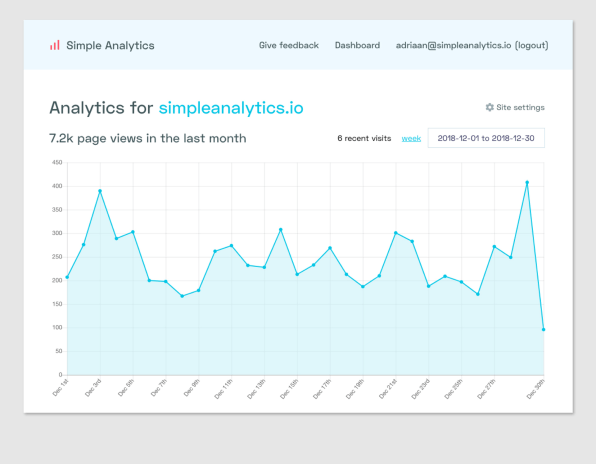Open Site settings

click(515, 107)
